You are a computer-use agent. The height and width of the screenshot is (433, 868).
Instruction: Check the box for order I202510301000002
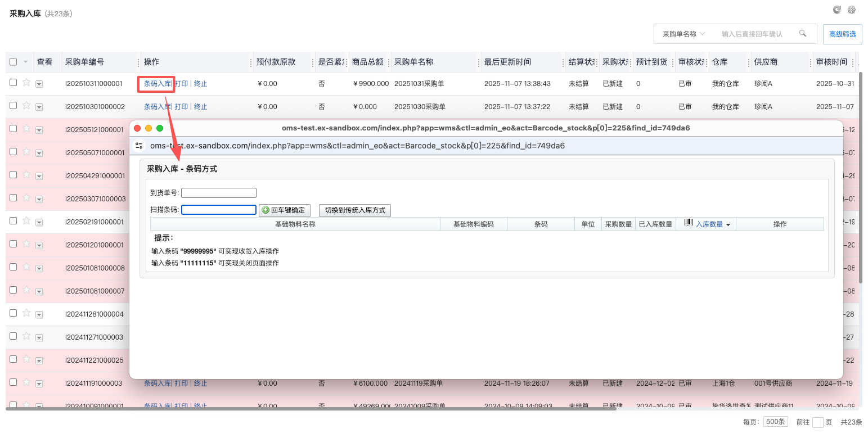pyautogui.click(x=14, y=106)
